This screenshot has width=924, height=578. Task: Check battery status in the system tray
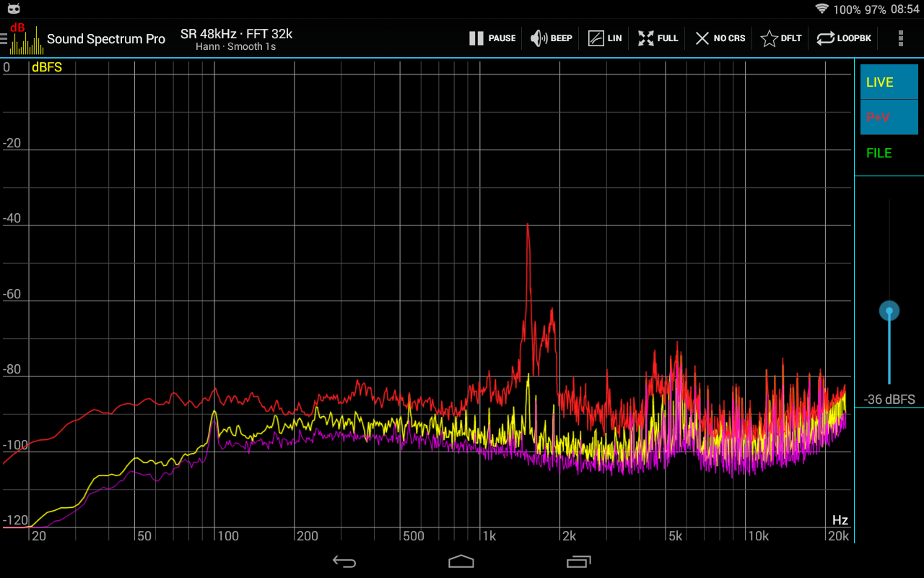[x=852, y=10]
